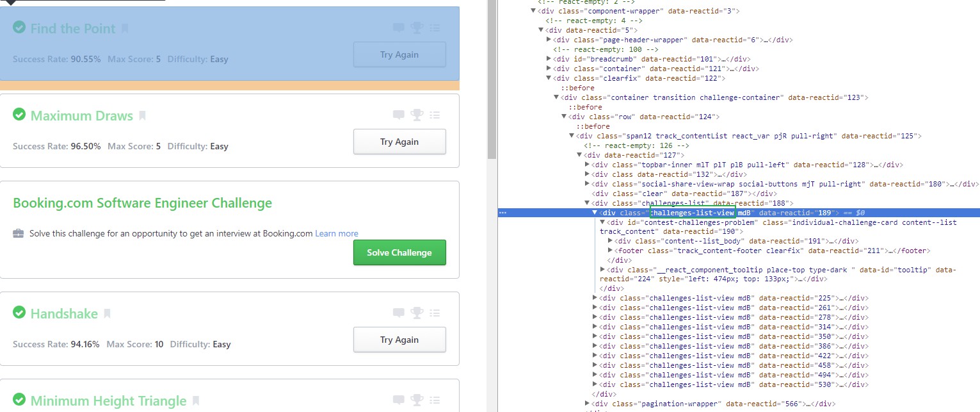
Task: Expand the pagination-wrapper div node
Action: coord(588,404)
